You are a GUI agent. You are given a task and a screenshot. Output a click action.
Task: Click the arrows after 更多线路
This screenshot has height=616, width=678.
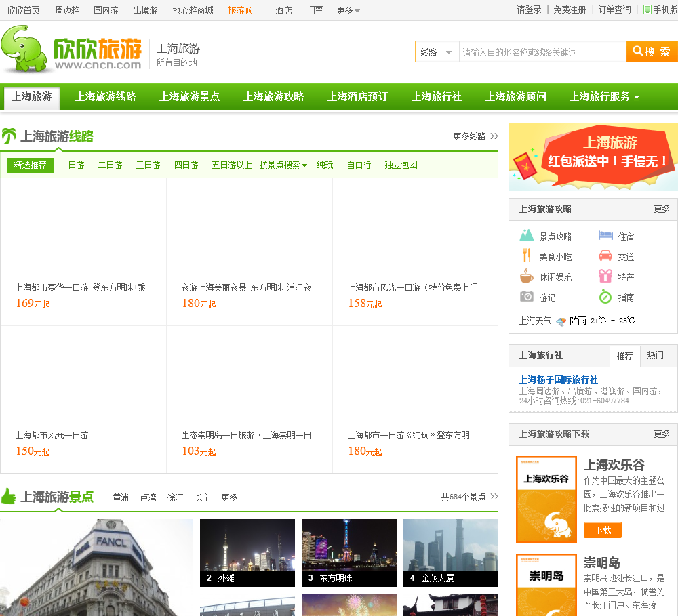click(x=494, y=136)
